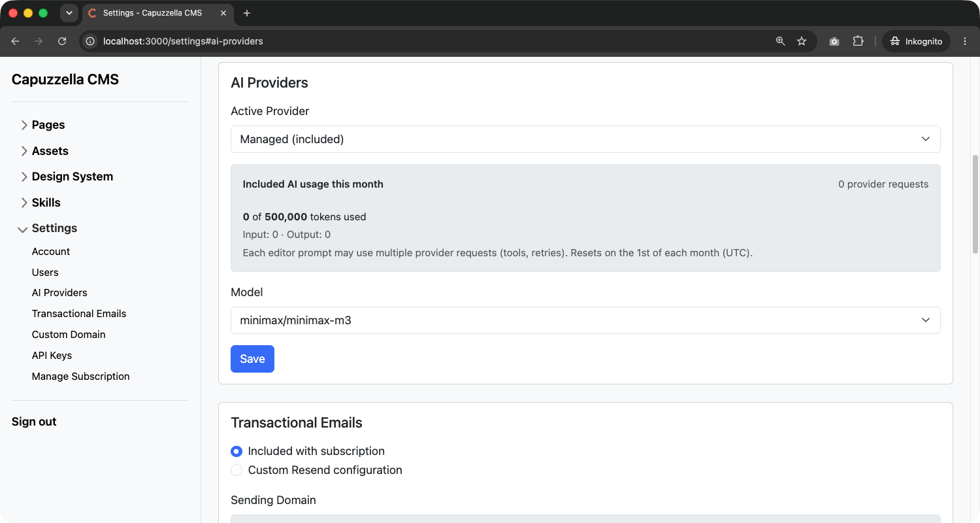Expand the Skills section chevron
The width and height of the screenshot is (980, 523).
[24, 203]
